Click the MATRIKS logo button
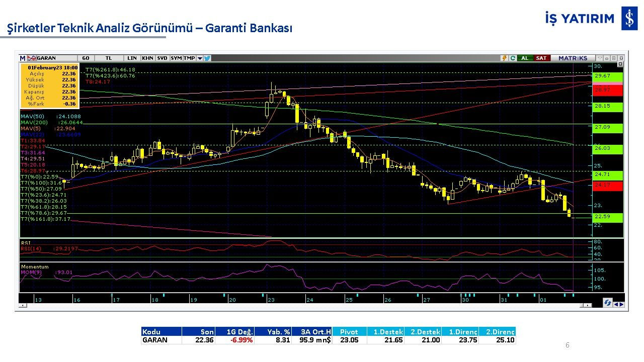 [573, 58]
